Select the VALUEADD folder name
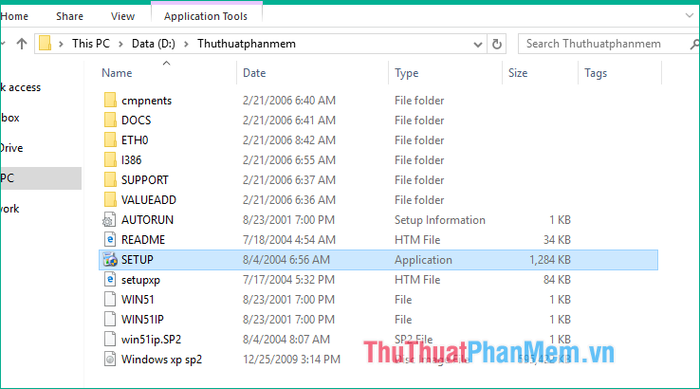The width and height of the screenshot is (700, 389). [149, 200]
